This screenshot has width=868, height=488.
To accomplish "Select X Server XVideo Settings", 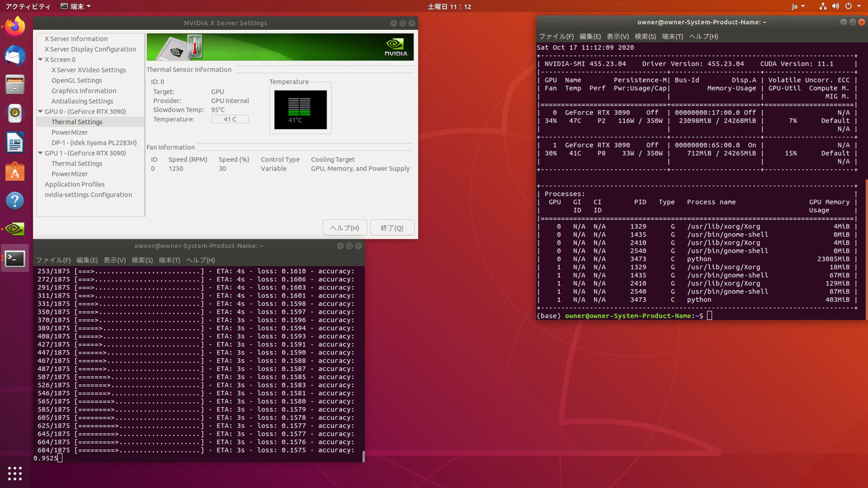I will click(88, 70).
